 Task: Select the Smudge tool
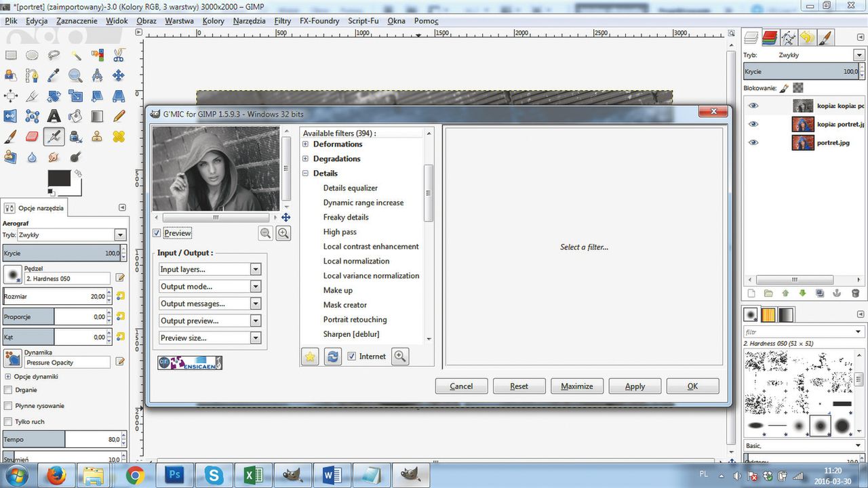54,157
